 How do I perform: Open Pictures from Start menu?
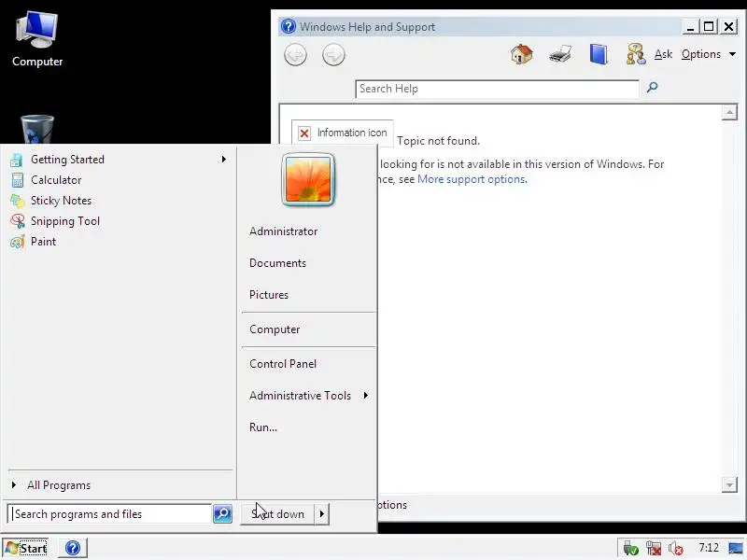269,295
